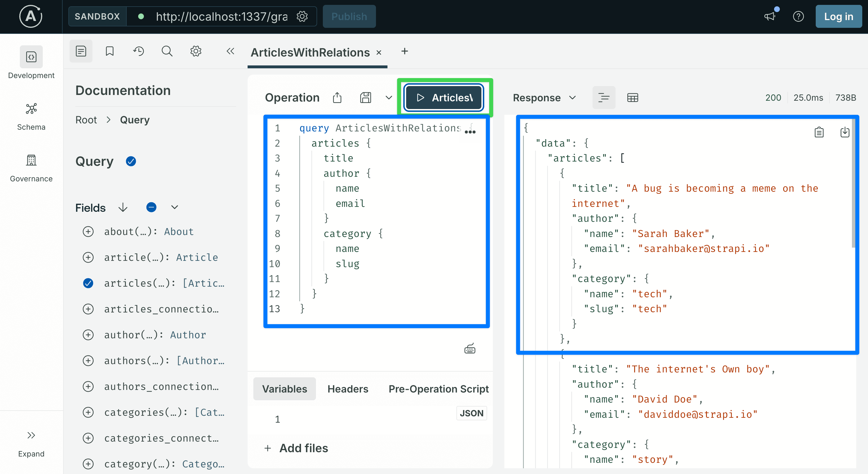Expand the left sidebar

click(31, 444)
